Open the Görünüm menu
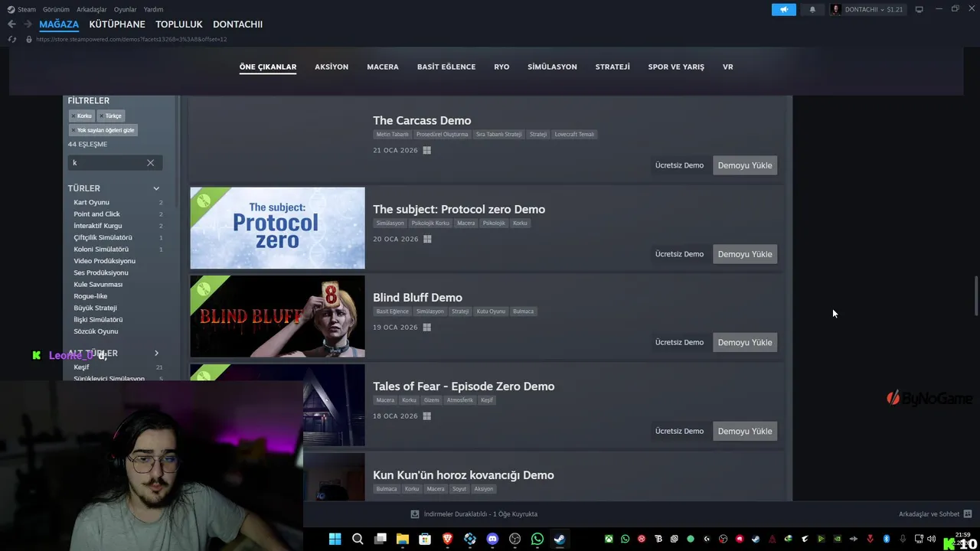 coord(56,9)
